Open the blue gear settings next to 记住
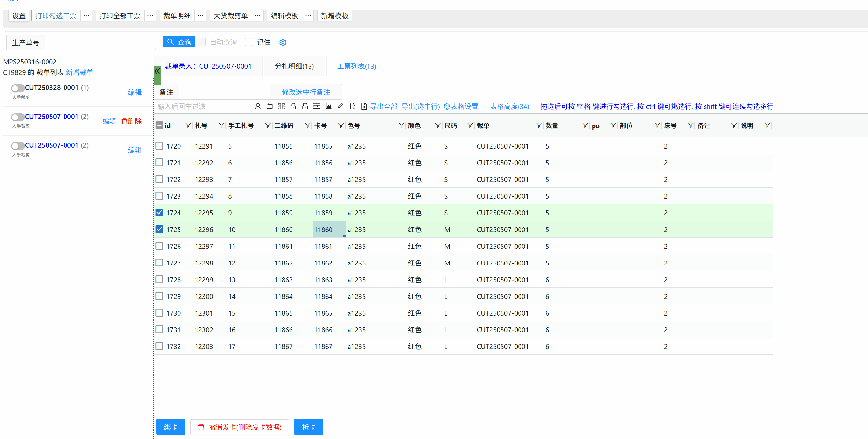868x439 pixels. click(283, 42)
